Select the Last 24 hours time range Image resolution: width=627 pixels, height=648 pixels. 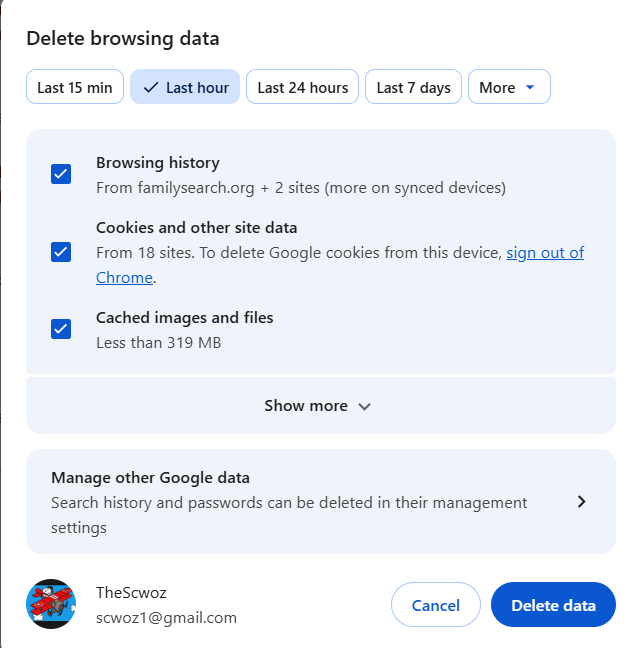pyautogui.click(x=302, y=88)
